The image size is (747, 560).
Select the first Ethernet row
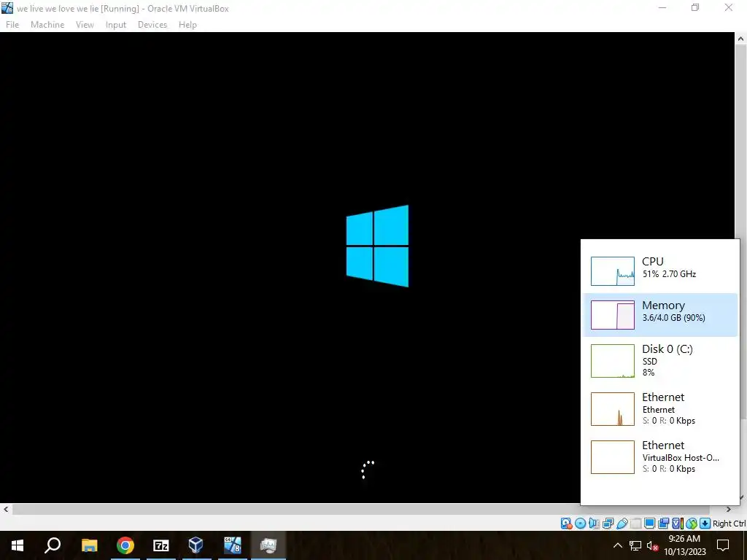coord(660,408)
